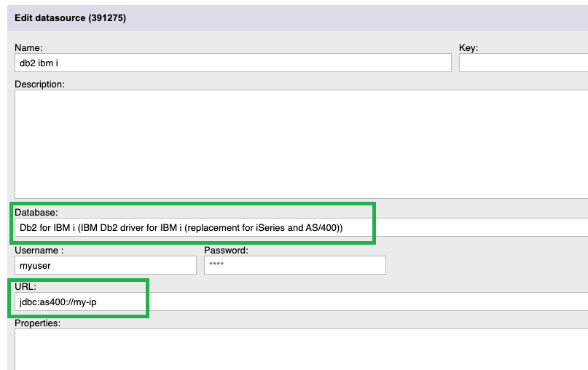The height and width of the screenshot is (370, 588).
Task: Open the Database driver dropdown
Action: (x=301, y=227)
